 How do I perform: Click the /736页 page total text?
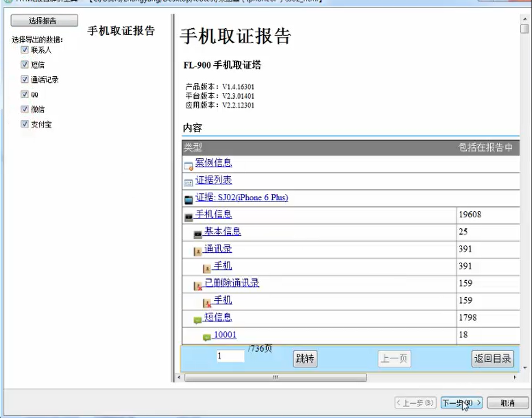[260, 348]
